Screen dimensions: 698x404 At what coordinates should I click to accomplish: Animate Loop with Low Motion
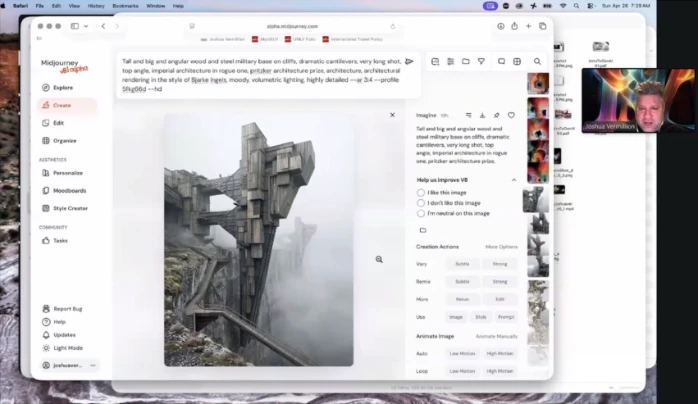[x=462, y=371]
